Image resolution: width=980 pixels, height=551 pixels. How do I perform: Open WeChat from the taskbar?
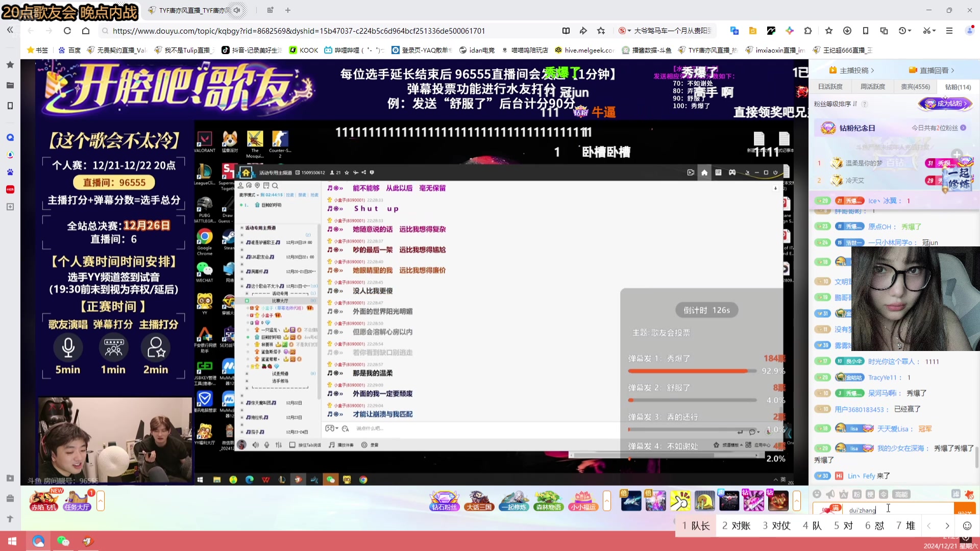[x=63, y=541]
